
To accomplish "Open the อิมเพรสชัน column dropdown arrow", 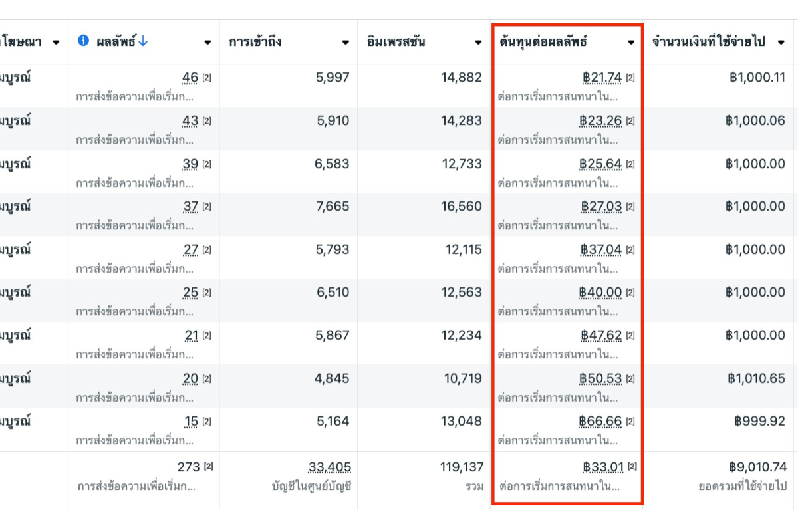I will (478, 43).
